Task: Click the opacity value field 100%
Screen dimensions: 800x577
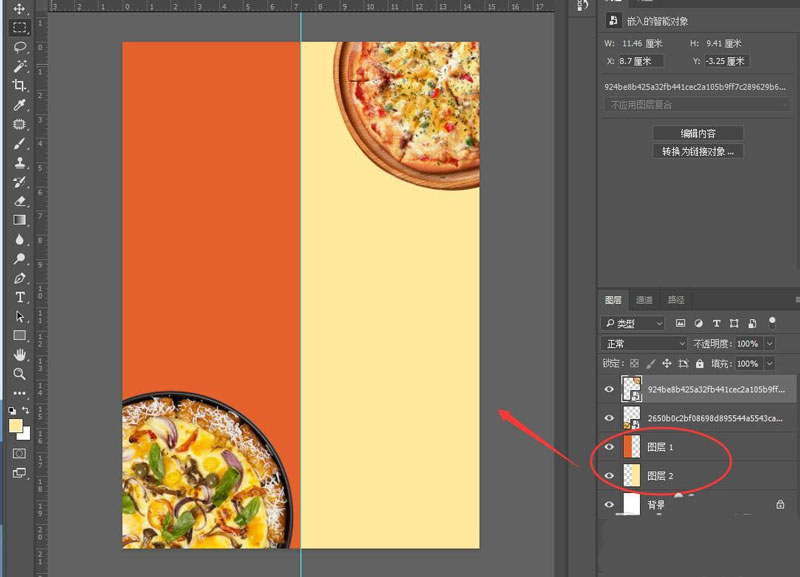Action: point(748,343)
